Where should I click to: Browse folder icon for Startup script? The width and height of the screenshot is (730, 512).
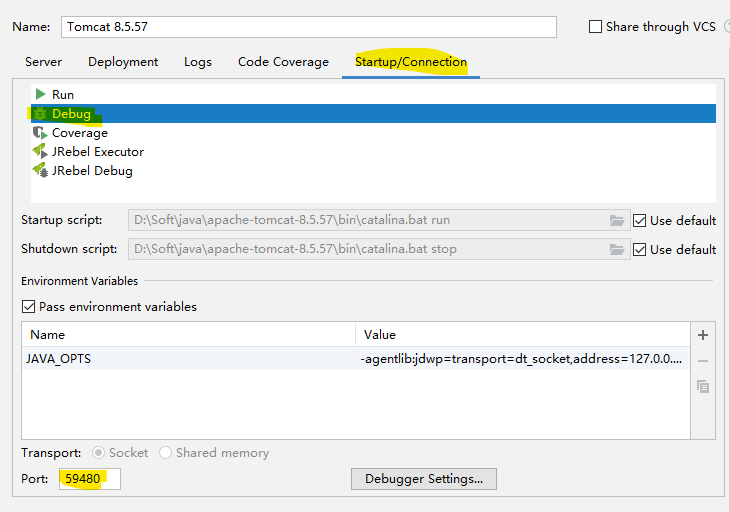click(x=617, y=220)
